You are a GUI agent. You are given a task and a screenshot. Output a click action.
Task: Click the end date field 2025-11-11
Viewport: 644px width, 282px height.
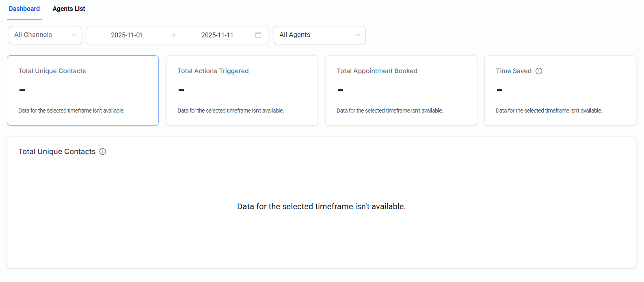click(217, 35)
